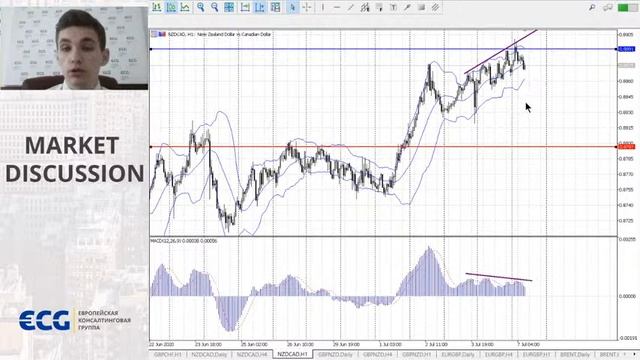Screen dimensions: 640x360
Task: Open the search magnifier at top right
Action: (x=592, y=7)
